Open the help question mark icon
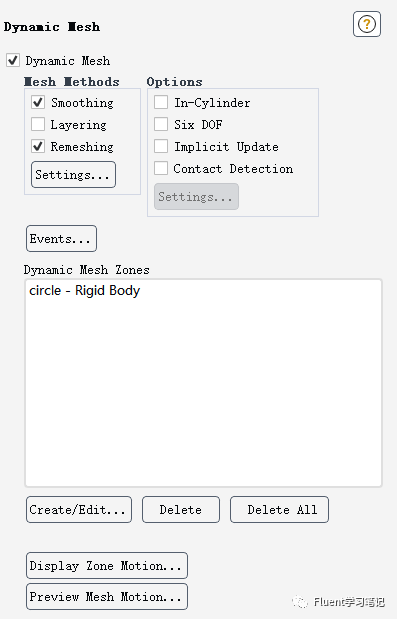397x619 pixels. [x=367, y=24]
